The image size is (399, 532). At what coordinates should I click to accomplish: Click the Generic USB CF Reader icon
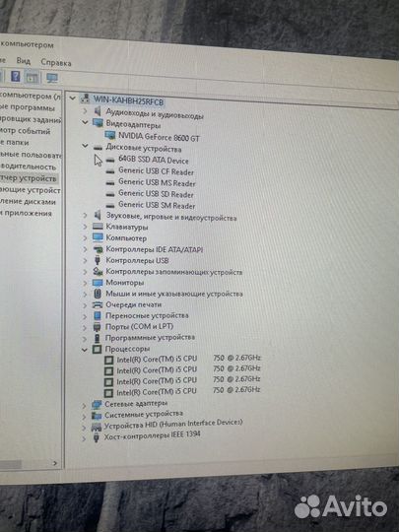[x=110, y=171]
